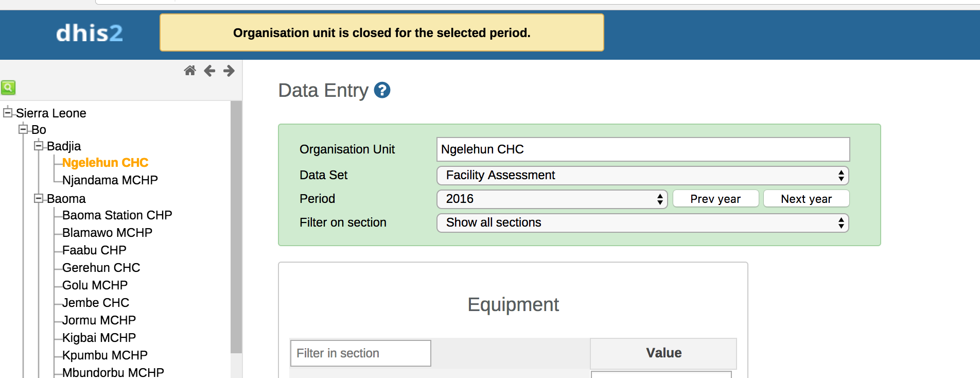Open the Data Entry help icon
The width and height of the screenshot is (980, 378).
tap(382, 90)
